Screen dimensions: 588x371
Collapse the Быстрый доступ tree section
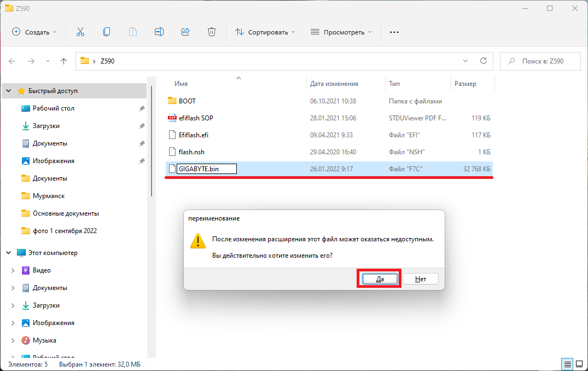(x=9, y=91)
